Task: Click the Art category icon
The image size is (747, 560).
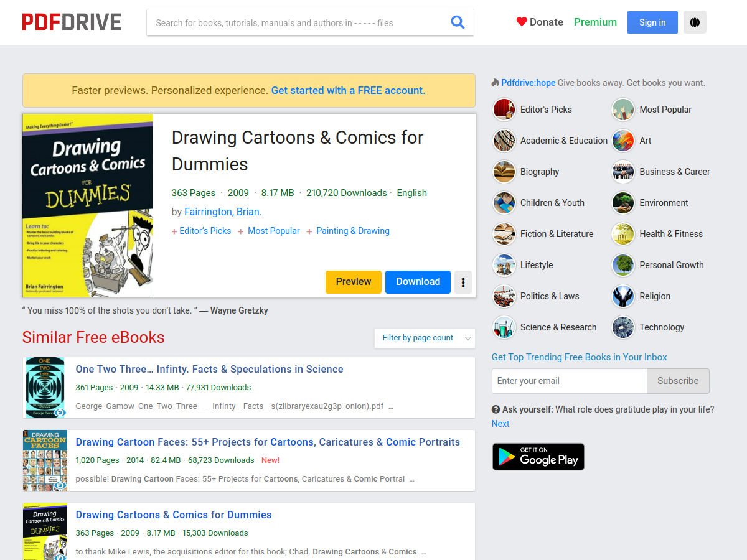Action: pyautogui.click(x=622, y=141)
